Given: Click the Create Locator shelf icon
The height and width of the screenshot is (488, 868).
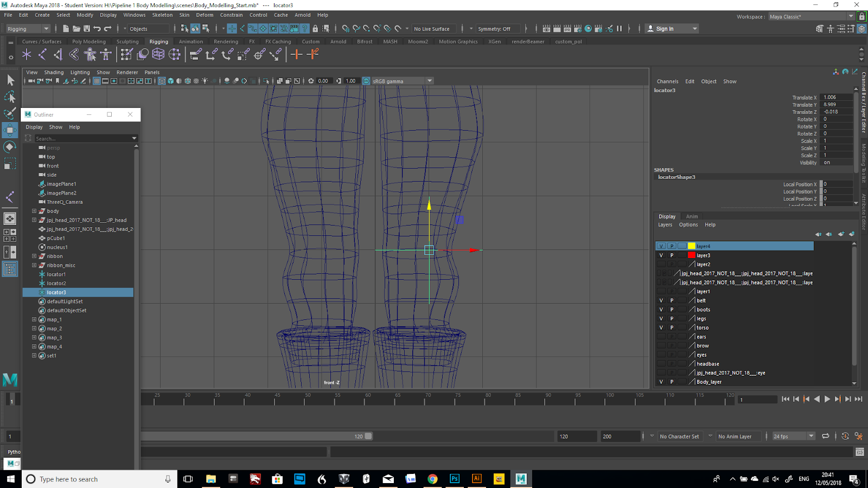Looking at the screenshot, I should coord(27,54).
